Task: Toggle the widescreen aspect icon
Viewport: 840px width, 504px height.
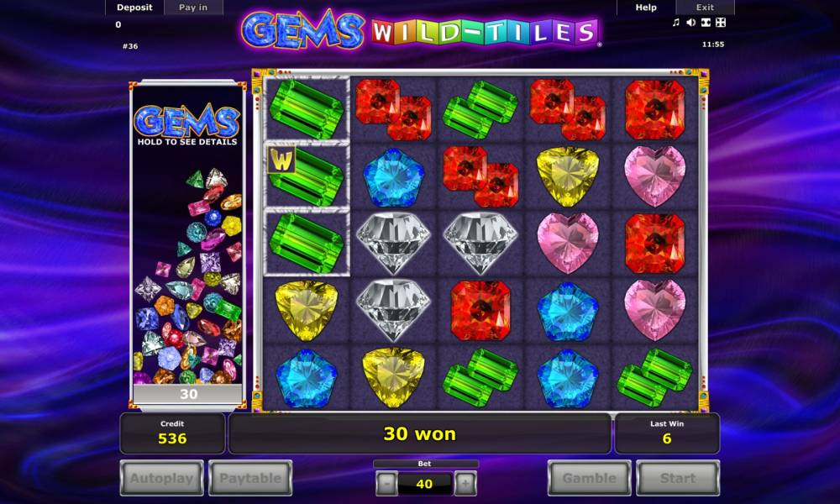Action: click(706, 22)
